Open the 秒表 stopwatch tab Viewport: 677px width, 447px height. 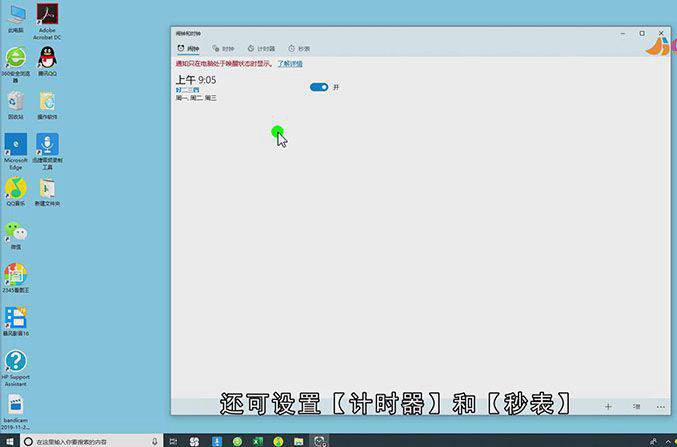pos(299,49)
